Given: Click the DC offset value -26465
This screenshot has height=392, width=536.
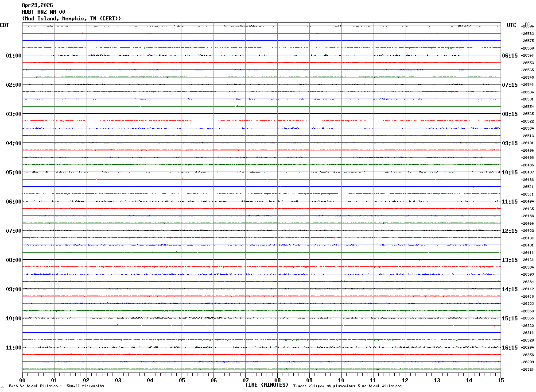Looking at the screenshot, I should [x=527, y=209].
